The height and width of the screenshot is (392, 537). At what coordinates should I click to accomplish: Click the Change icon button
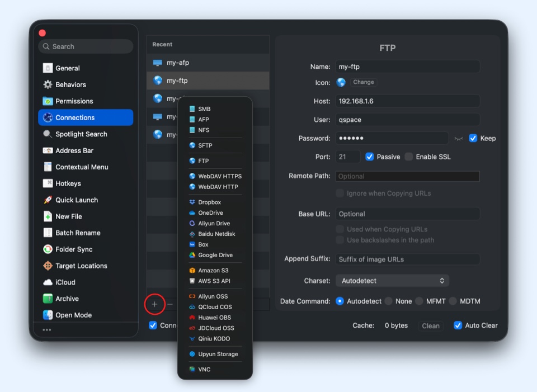pyautogui.click(x=364, y=82)
